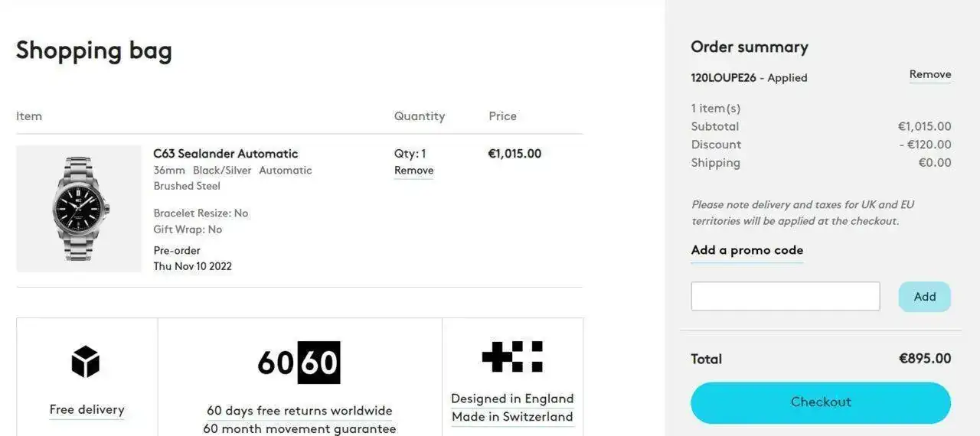The height and width of the screenshot is (436, 980).
Task: Remove the watch from the bag
Action: 413,171
